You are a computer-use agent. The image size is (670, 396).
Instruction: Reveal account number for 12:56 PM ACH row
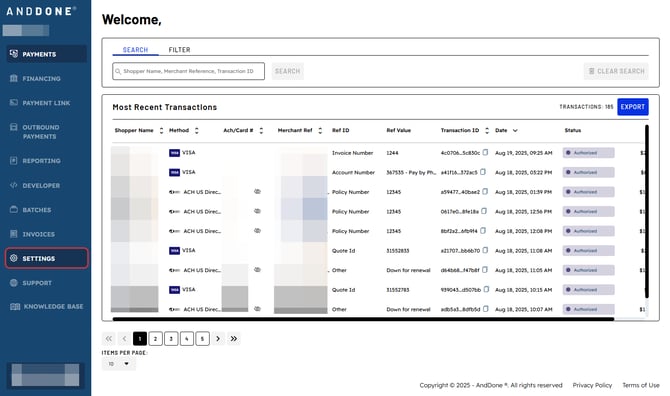[257, 211]
